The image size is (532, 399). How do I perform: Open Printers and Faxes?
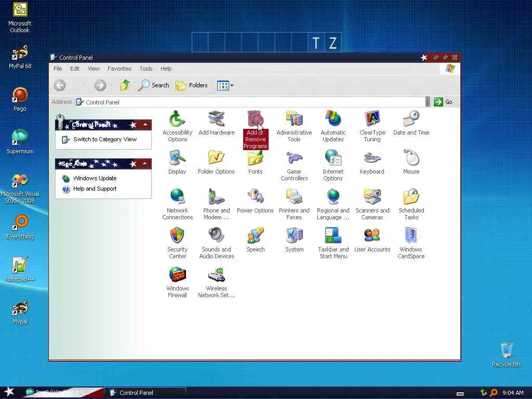point(294,204)
